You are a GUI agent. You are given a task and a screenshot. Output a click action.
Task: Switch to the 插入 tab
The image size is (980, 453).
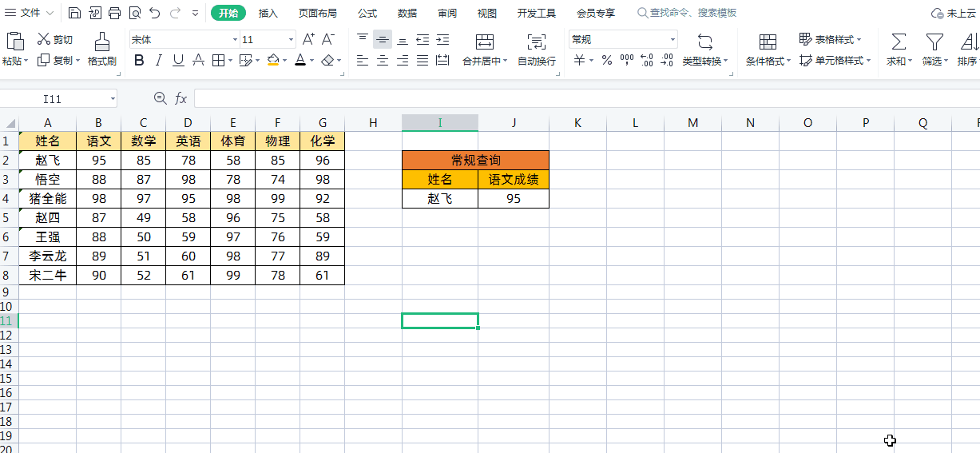(268, 13)
